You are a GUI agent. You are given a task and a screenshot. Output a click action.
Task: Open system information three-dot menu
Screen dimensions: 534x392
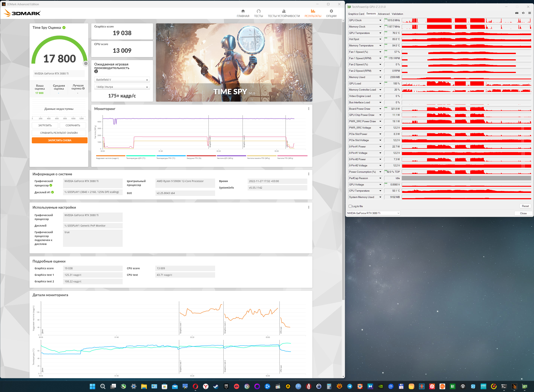click(x=308, y=174)
